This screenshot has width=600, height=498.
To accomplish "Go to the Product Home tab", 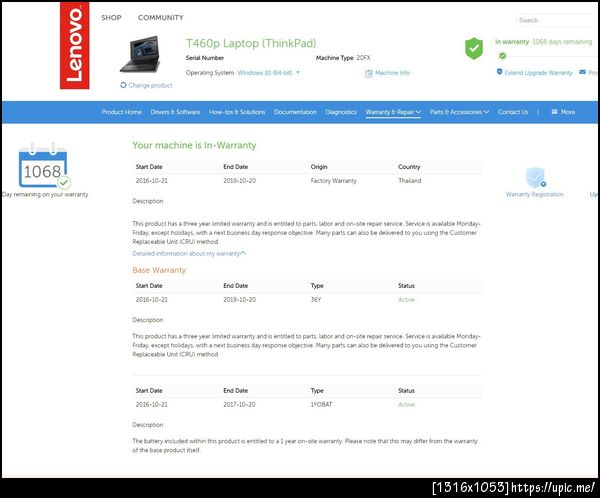I will tap(121, 112).
